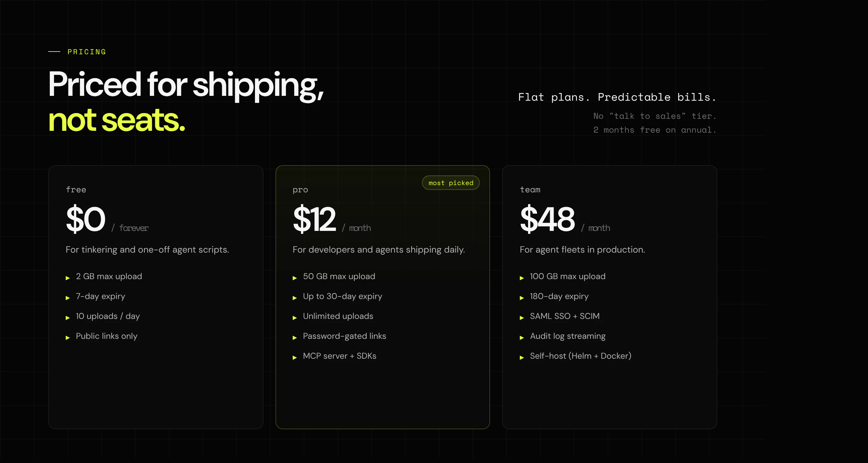
Task: Select the $12 per month pro price
Action: click(x=332, y=219)
